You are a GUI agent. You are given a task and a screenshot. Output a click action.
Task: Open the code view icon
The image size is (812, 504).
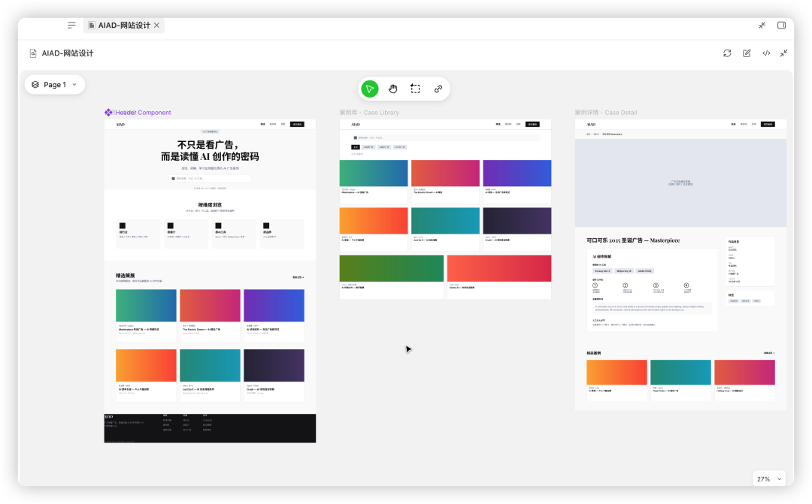coord(766,53)
